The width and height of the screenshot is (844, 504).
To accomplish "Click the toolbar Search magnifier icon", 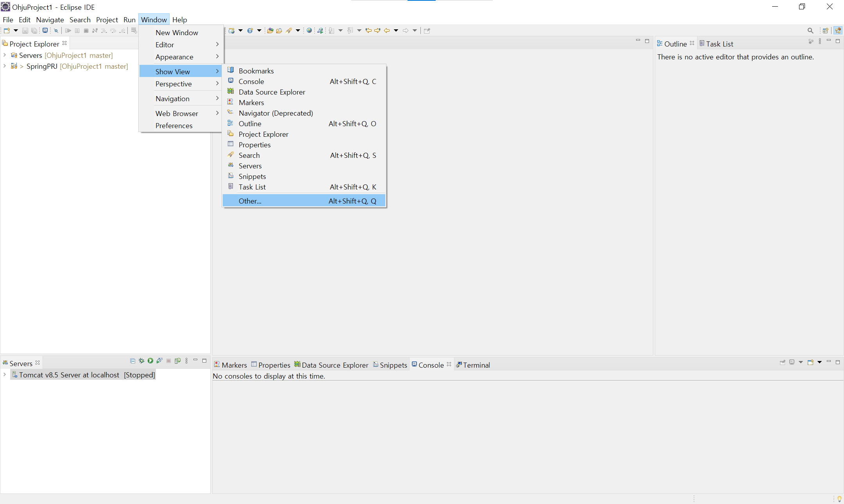I will click(810, 30).
